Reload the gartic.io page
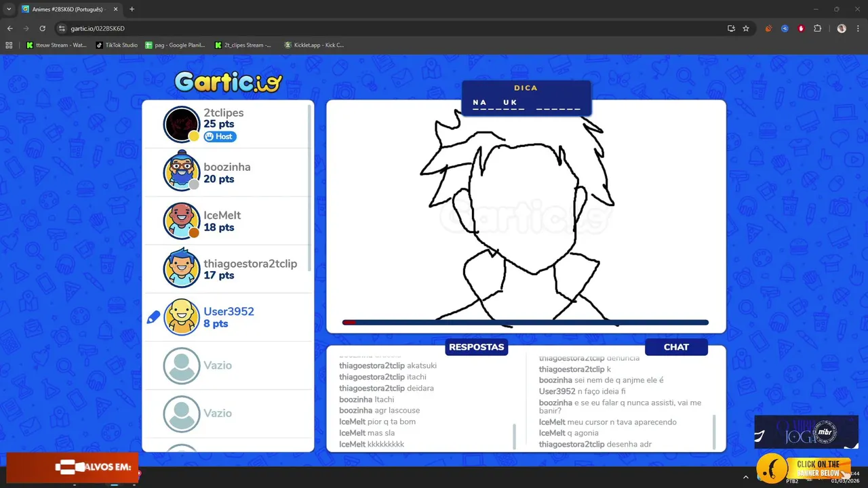Screen dimensions: 868x488 [x=42, y=28]
